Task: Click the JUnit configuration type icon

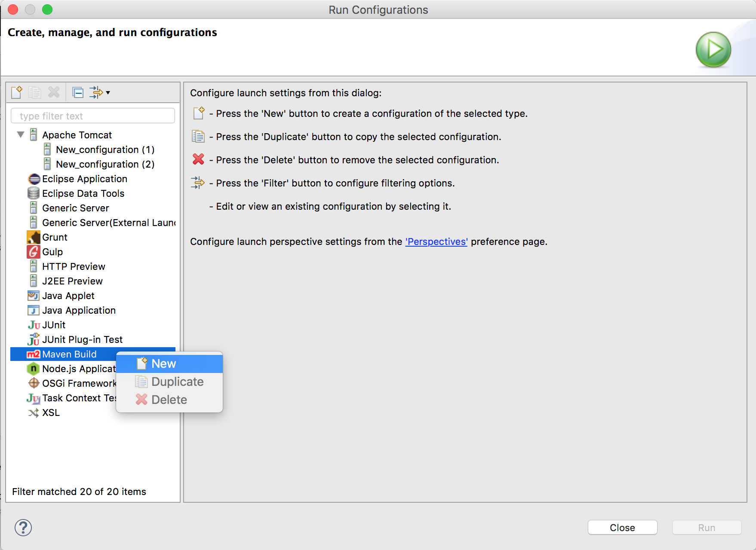Action: [34, 325]
